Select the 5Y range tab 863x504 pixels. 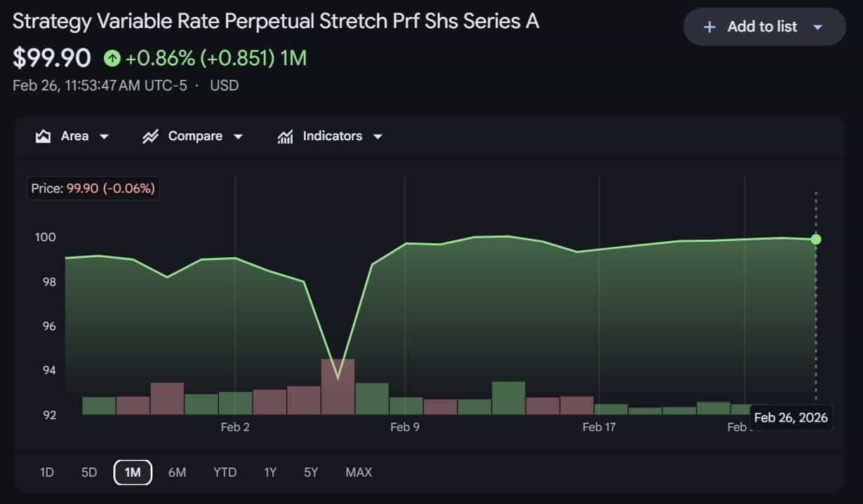310,472
